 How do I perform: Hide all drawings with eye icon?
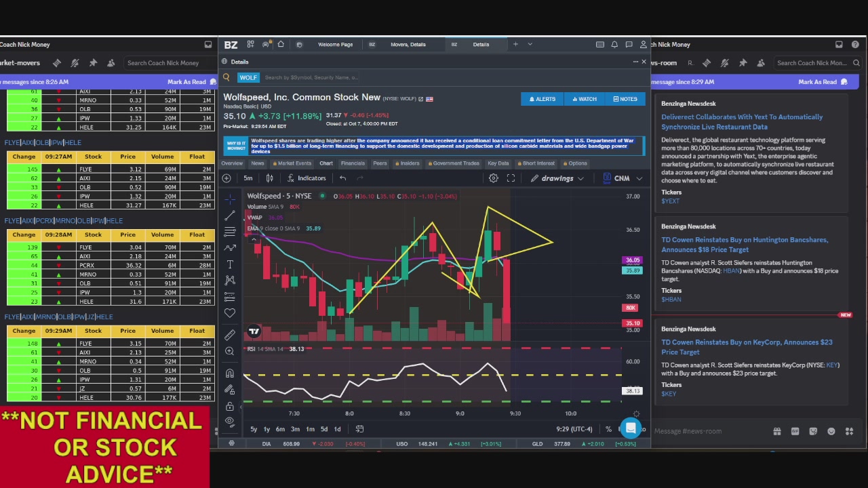230,422
